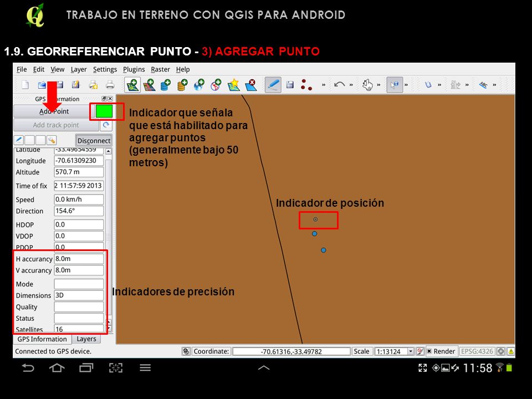Click the Remove Layer icon
The height and width of the screenshot is (399, 532).
(251, 85)
